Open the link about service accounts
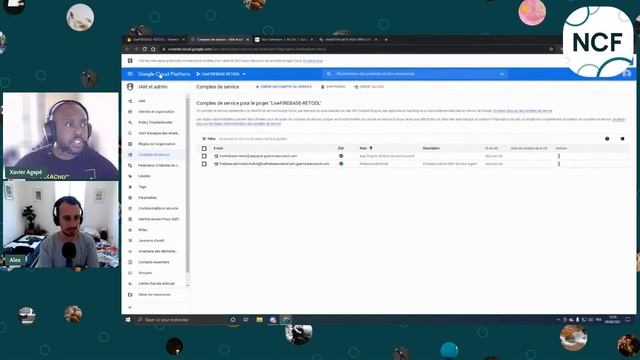This screenshot has height=360, width=640. [522, 111]
